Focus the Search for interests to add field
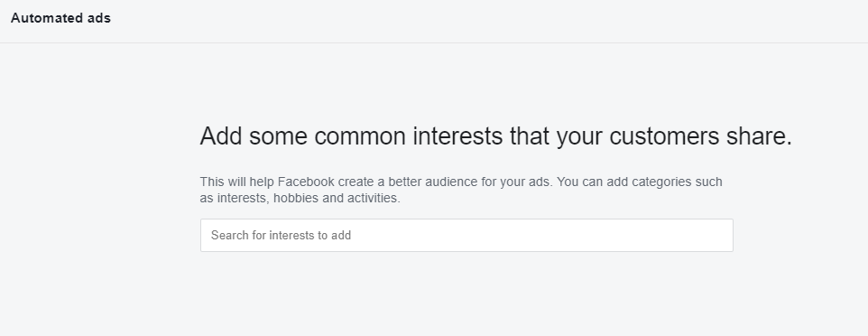 tap(466, 235)
